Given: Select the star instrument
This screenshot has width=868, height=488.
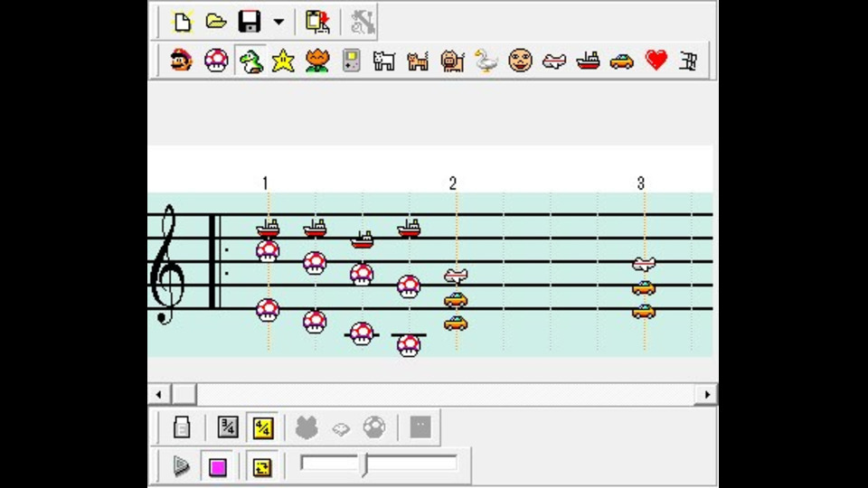Looking at the screenshot, I should [x=283, y=61].
